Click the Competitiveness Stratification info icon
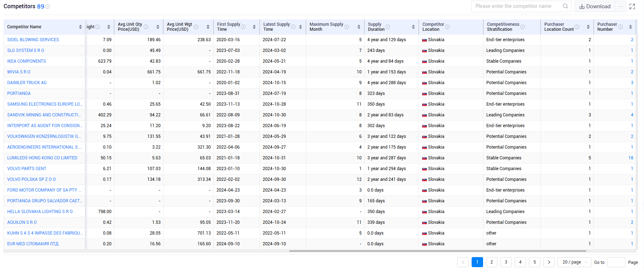The height and width of the screenshot is (270, 644). [x=523, y=27]
